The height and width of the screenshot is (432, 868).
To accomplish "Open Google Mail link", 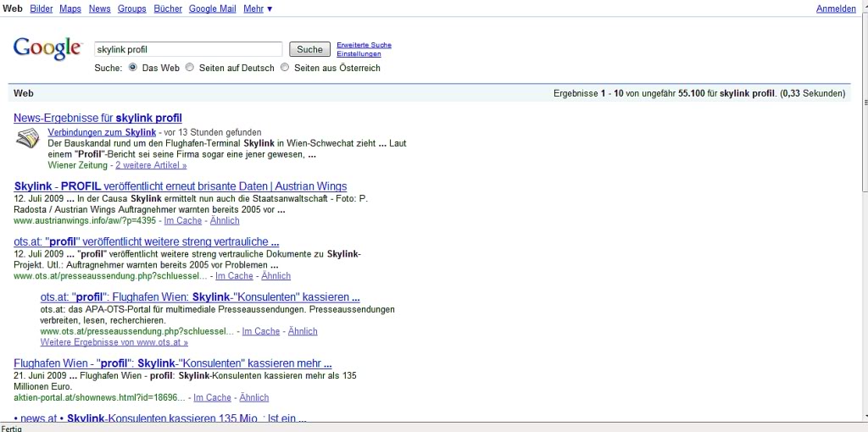I will [x=213, y=8].
